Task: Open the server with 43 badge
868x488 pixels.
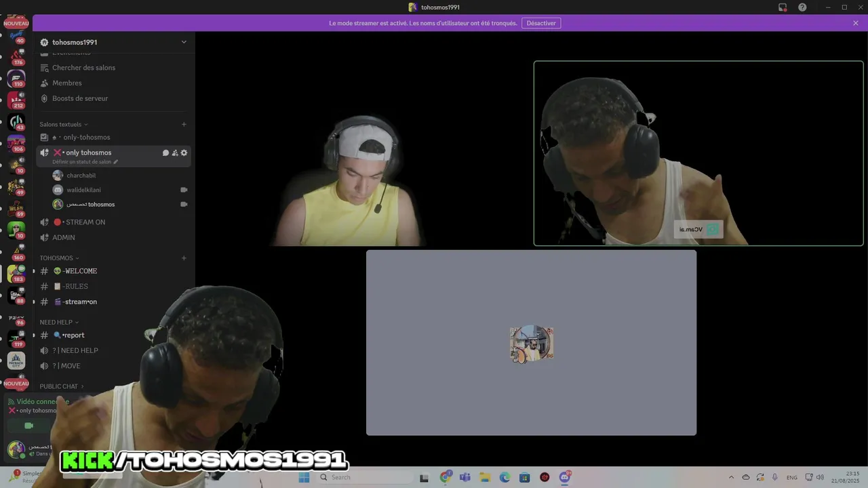Action: point(16,122)
